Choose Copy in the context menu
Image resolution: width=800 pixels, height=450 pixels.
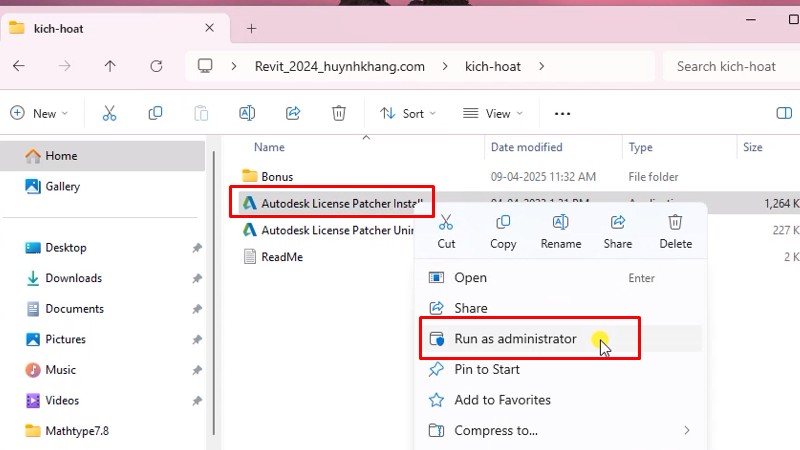[x=503, y=232]
